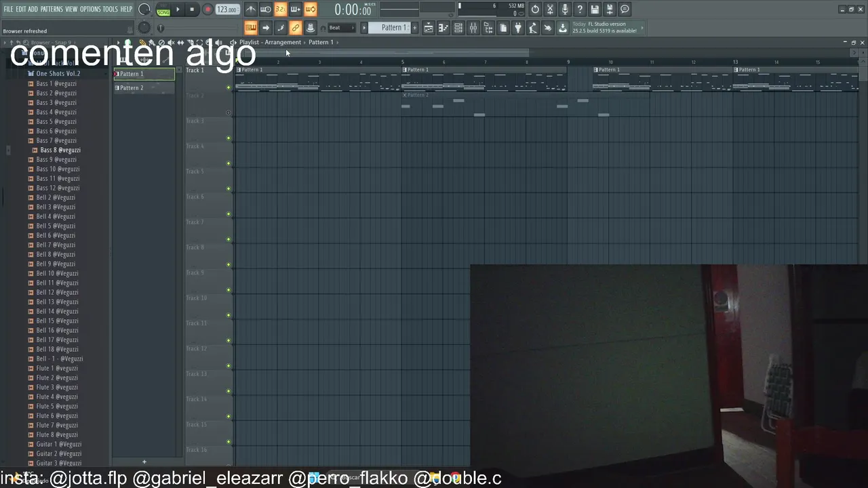The height and width of the screenshot is (488, 868).
Task: Open the ADD menu
Action: [x=33, y=9]
